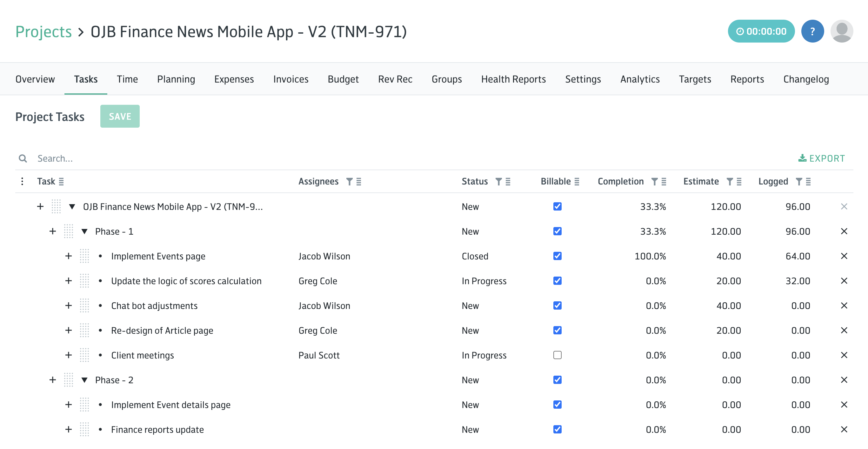Open the three-dot column options menu
Screen dimensions: 868x449
coord(22,181)
